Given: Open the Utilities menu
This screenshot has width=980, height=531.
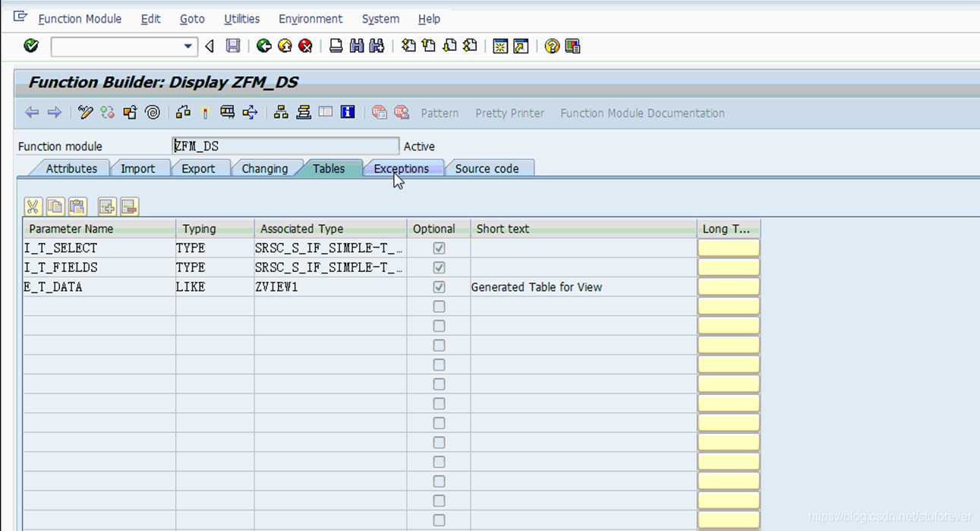Looking at the screenshot, I should (x=241, y=19).
